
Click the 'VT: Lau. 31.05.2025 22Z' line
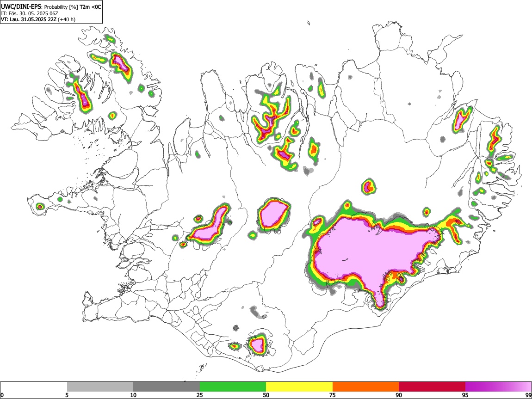point(29,20)
